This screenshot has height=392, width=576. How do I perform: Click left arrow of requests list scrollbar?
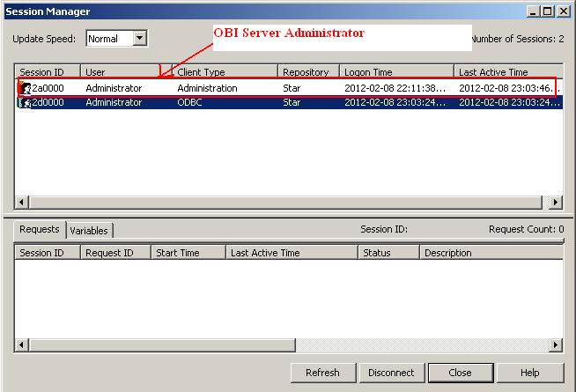pos(22,345)
